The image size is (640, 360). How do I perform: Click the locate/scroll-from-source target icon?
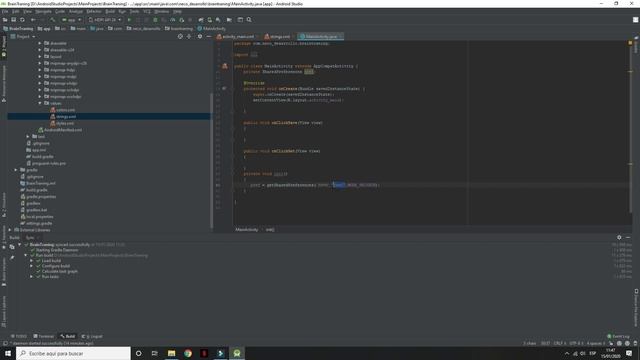point(180,36)
